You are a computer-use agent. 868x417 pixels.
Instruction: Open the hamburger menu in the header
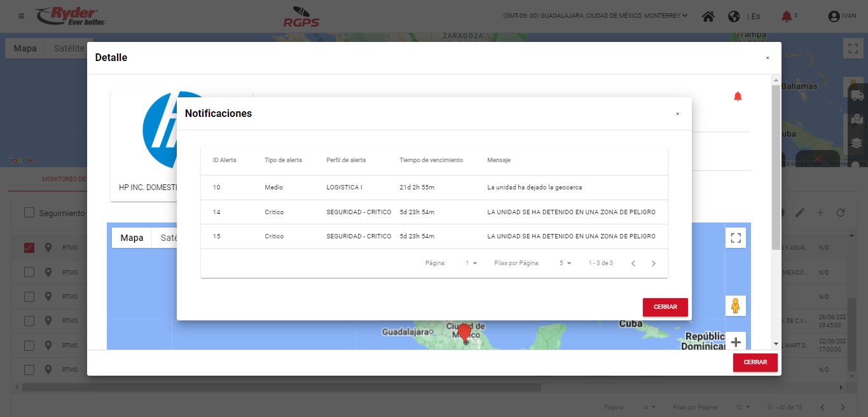22,16
